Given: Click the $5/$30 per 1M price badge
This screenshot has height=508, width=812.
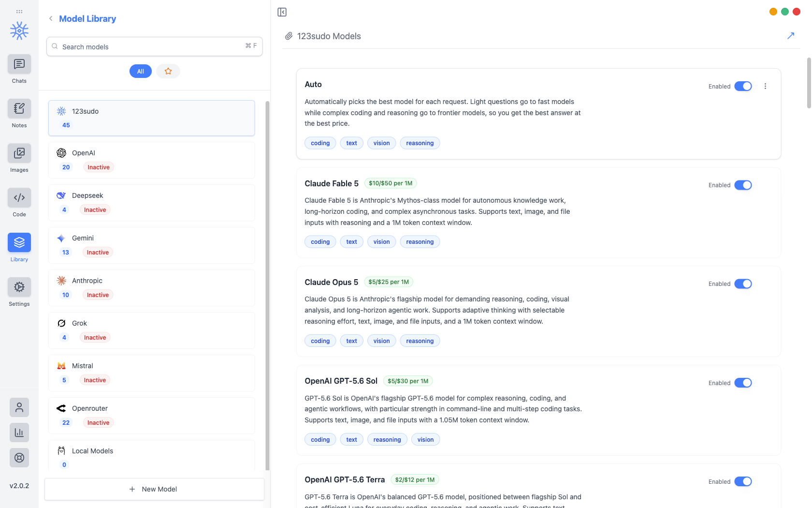Looking at the screenshot, I should click(408, 381).
